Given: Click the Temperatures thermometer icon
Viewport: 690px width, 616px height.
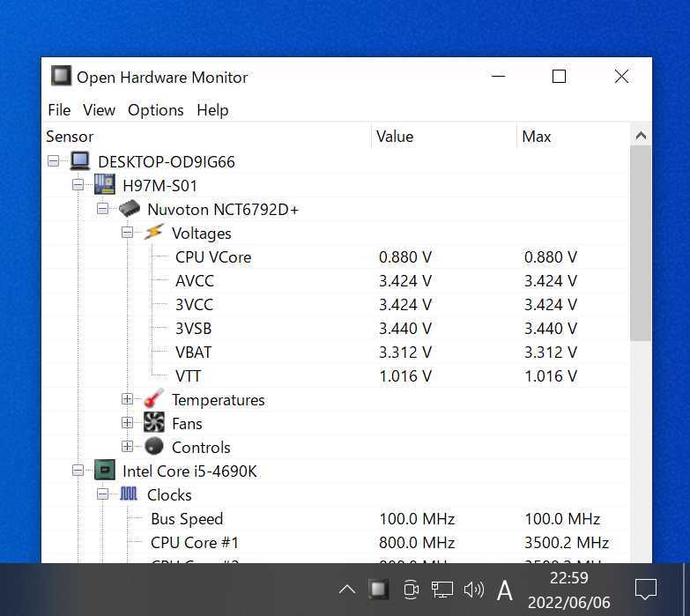Looking at the screenshot, I should tap(154, 398).
